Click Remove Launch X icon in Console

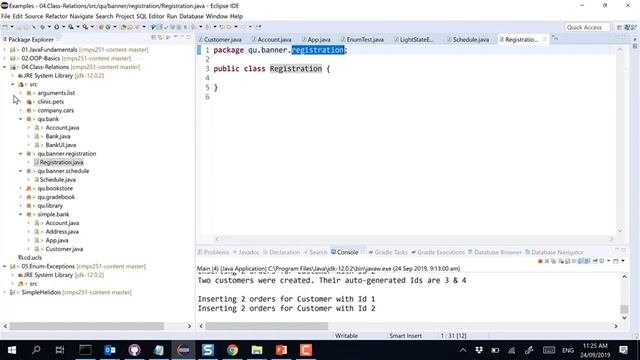coord(547,261)
